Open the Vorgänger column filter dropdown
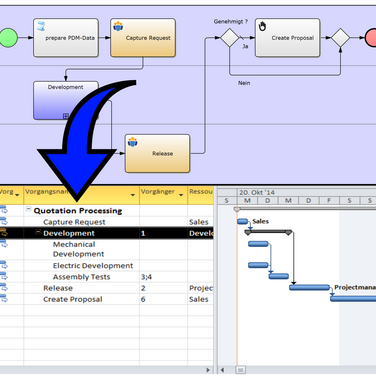 pos(181,195)
